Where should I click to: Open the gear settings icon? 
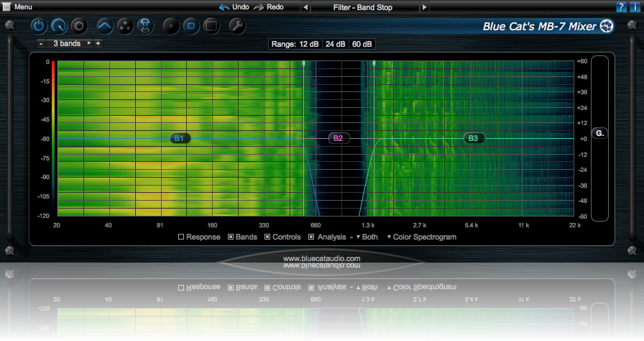pyautogui.click(x=79, y=27)
